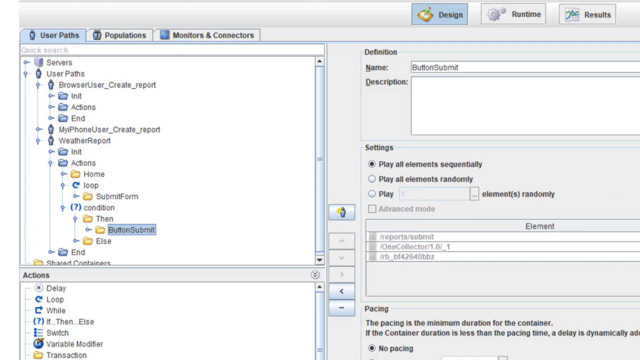Open the ellipsis picker beside the element count
This screenshot has width=640, height=360.
click(x=474, y=194)
